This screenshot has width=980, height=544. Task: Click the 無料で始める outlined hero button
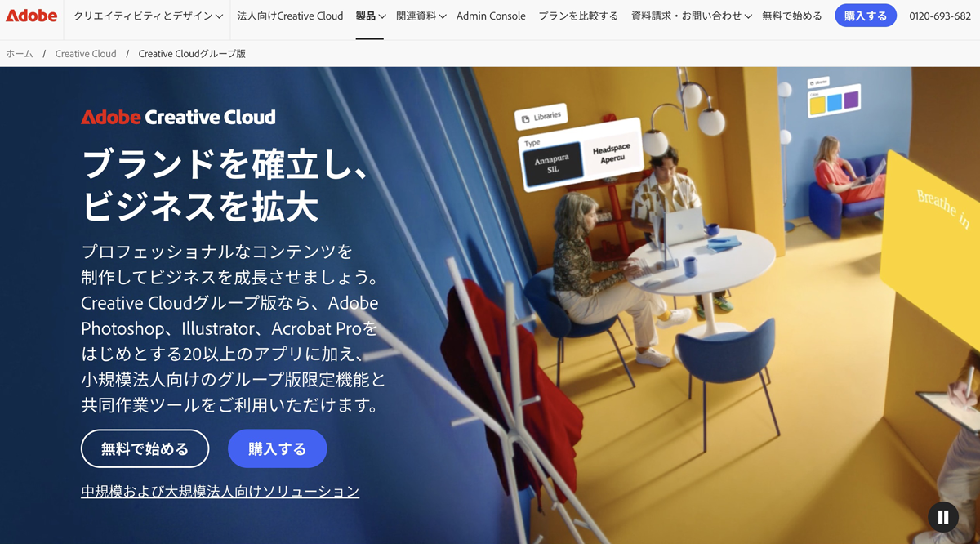(x=145, y=448)
